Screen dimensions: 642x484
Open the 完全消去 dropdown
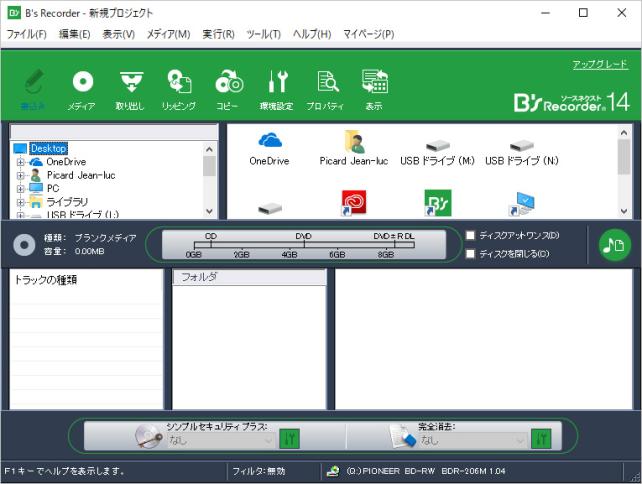click(x=472, y=441)
